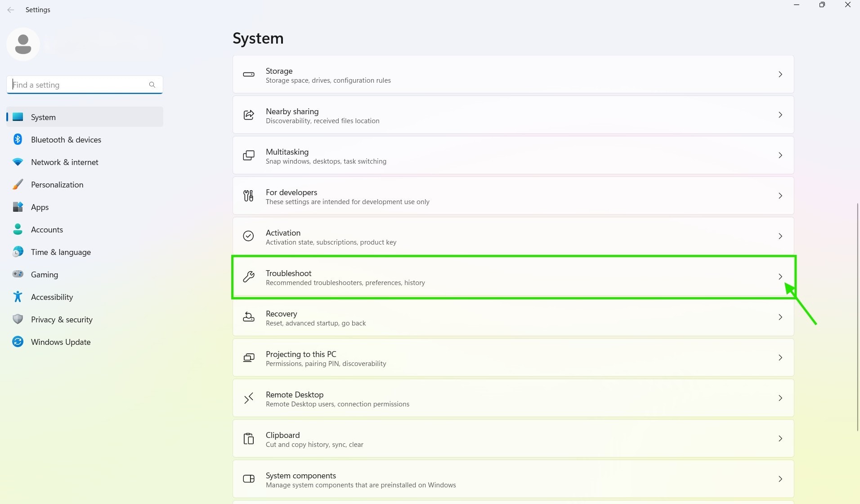Open Recovery settings title

tap(281, 314)
